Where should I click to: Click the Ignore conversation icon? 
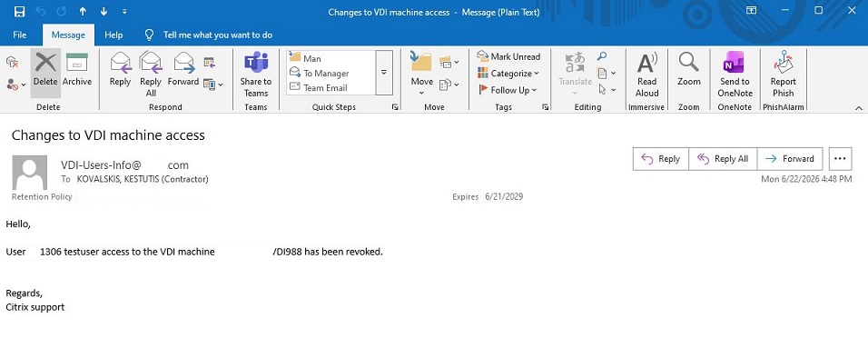point(12,62)
